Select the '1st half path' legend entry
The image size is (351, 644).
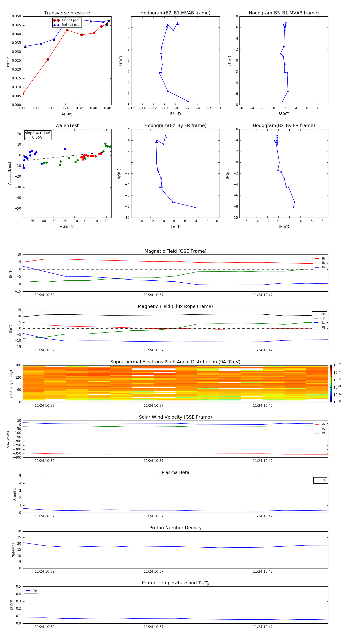(x=66, y=20)
